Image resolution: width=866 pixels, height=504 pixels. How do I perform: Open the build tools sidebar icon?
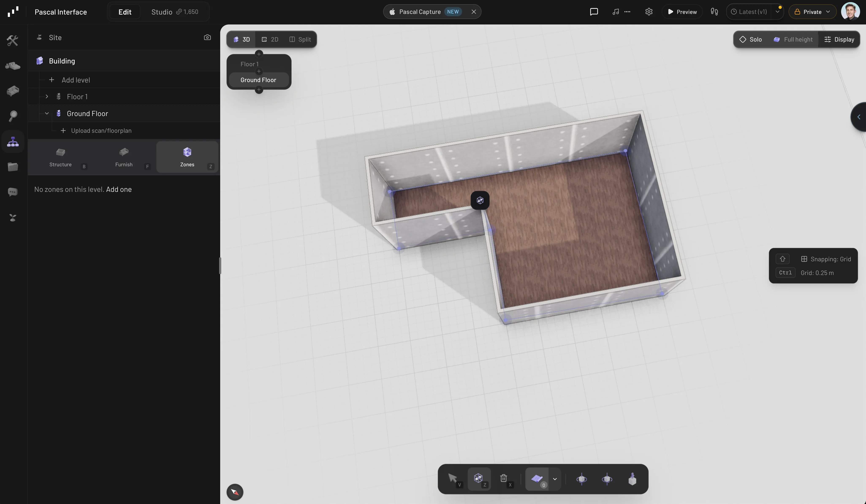pos(13,41)
